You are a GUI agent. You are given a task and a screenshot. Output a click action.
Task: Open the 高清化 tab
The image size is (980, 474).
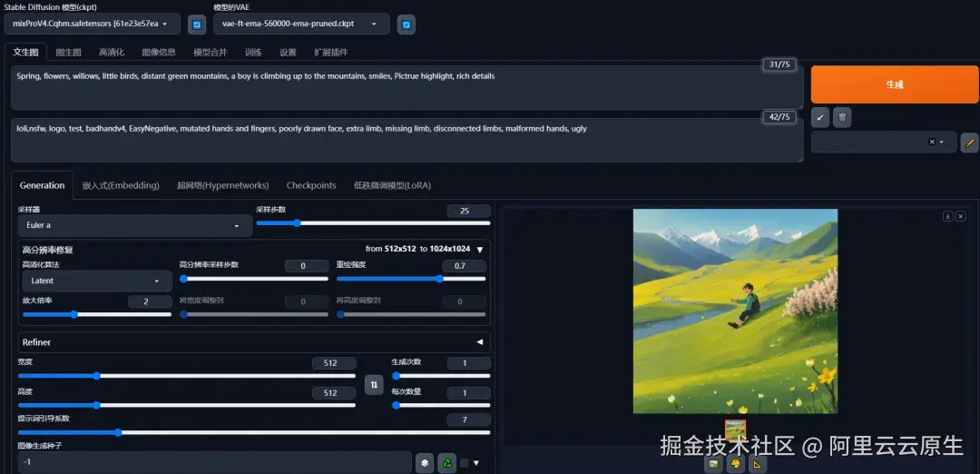click(x=112, y=53)
